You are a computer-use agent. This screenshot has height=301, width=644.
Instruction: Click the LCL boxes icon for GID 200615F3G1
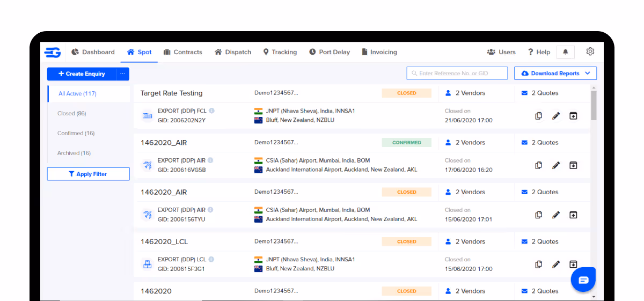click(147, 264)
